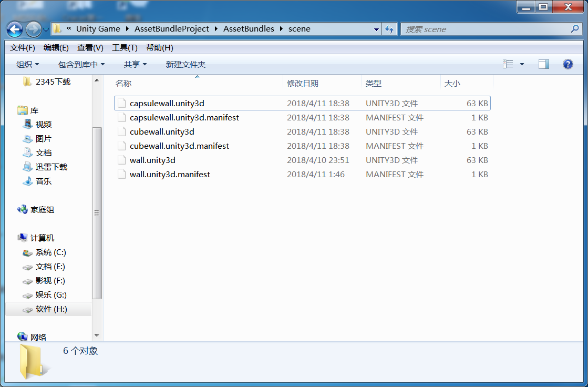Select the cubewall.unity3d.manifest file icon

coord(121,146)
